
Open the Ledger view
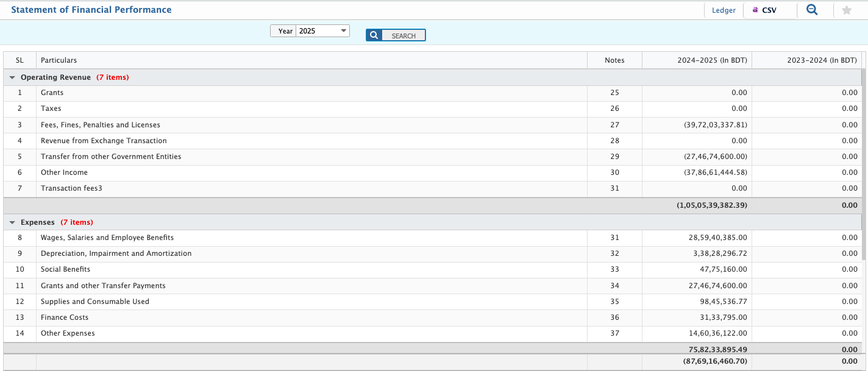pos(724,10)
